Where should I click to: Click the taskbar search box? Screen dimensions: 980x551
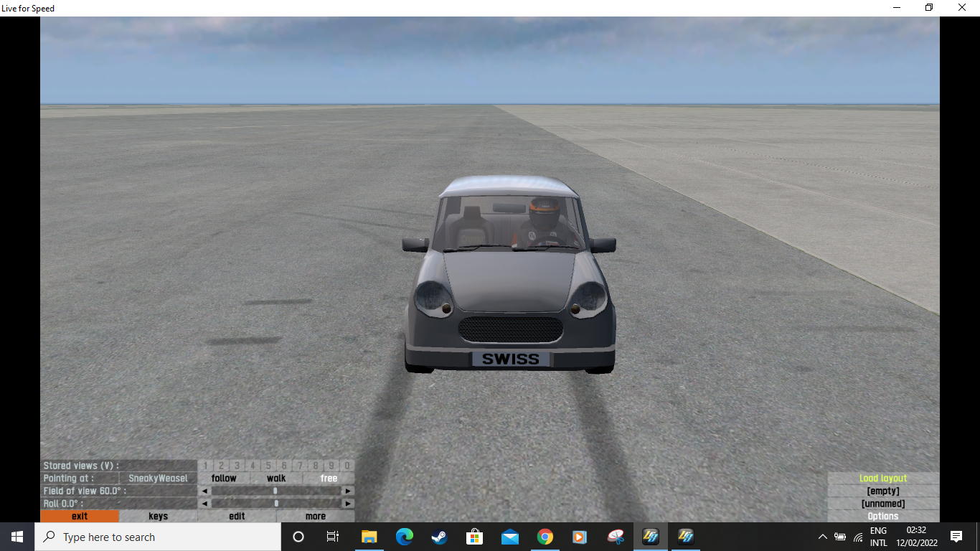coord(158,537)
